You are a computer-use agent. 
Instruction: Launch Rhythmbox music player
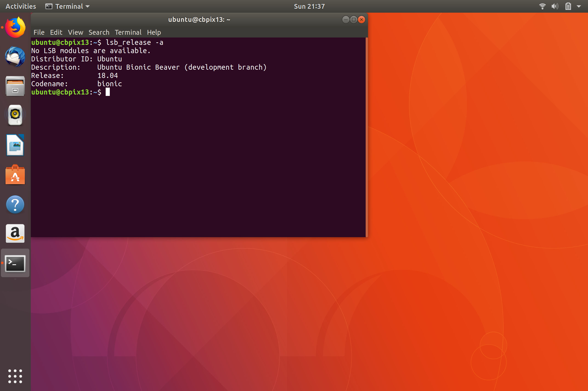[15, 115]
